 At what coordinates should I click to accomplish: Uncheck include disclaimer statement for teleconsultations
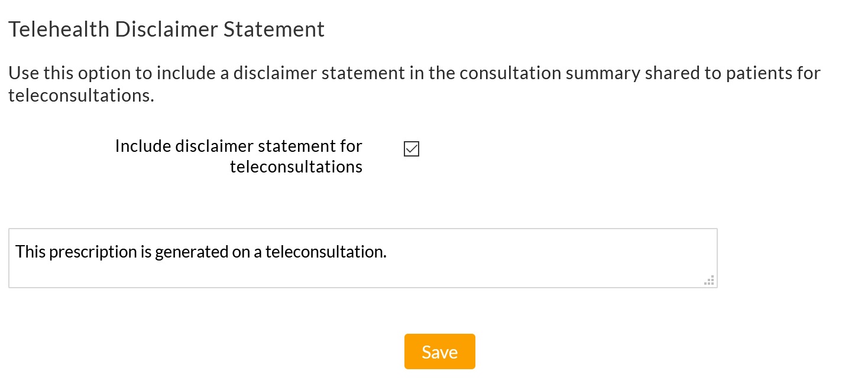coord(411,149)
